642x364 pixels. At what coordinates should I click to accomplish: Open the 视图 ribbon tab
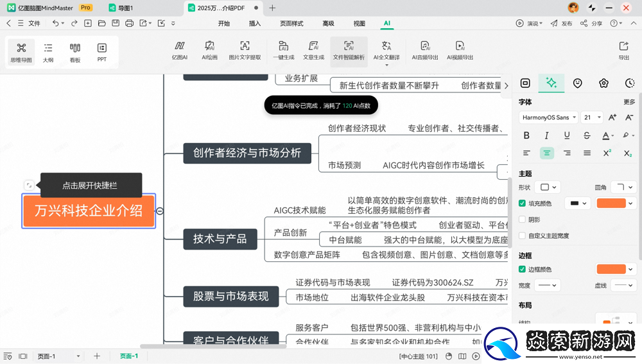coord(359,23)
